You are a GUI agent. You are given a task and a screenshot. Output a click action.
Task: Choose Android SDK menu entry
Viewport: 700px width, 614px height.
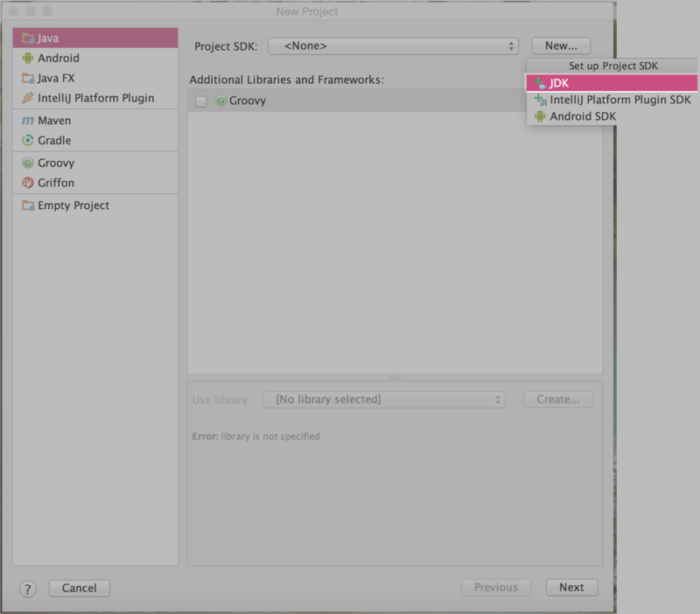click(x=612, y=116)
